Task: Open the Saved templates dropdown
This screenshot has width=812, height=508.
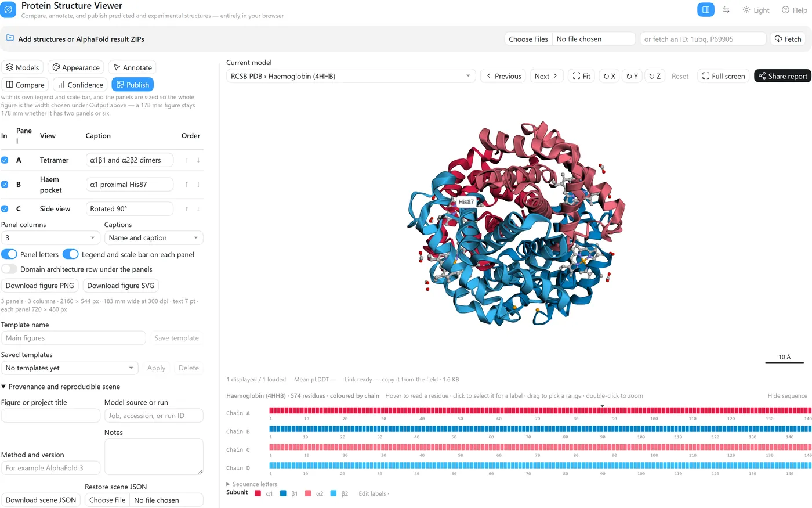Action: [70, 368]
